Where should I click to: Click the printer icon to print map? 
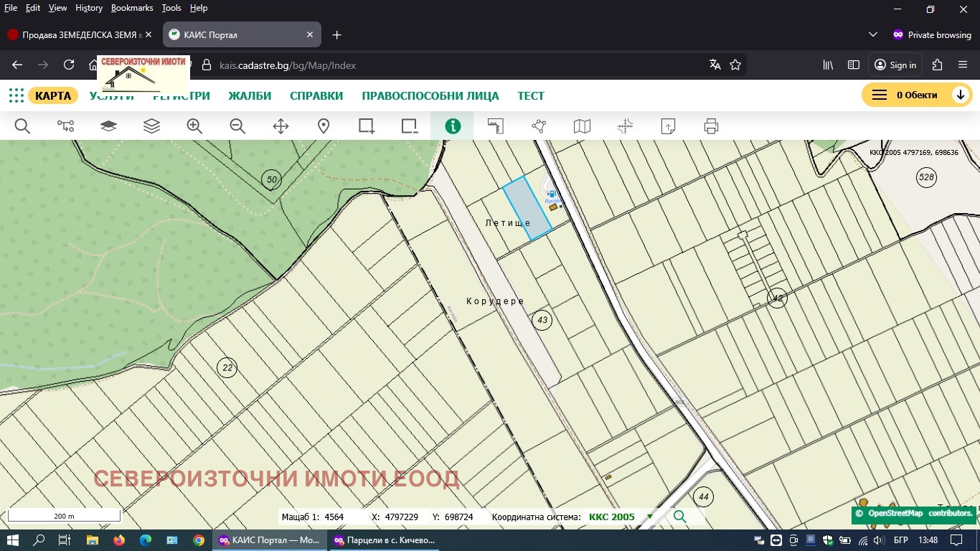(711, 126)
